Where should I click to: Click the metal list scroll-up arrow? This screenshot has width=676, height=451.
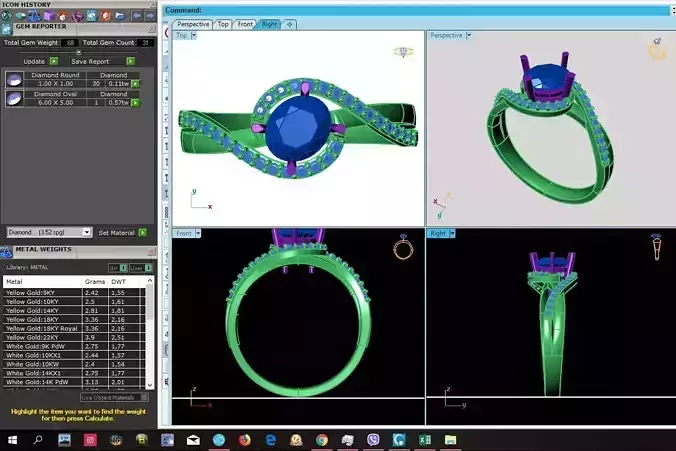(x=150, y=281)
